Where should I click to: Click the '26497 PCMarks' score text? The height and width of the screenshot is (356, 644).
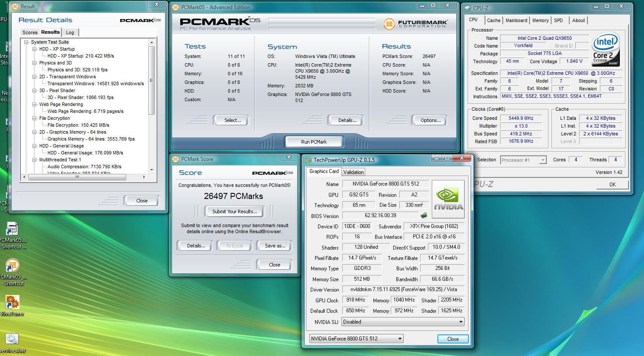[x=233, y=196]
